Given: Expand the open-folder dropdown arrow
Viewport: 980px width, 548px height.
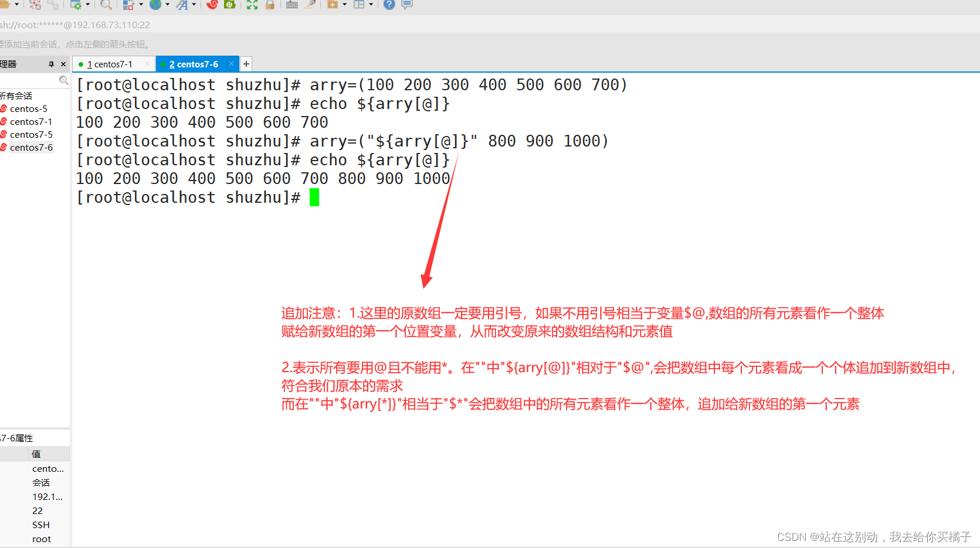Looking at the screenshot, I should pos(16,5).
